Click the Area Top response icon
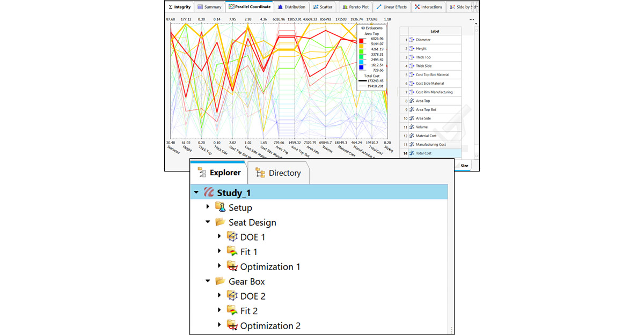This screenshot has width=644, height=335. 412,101
